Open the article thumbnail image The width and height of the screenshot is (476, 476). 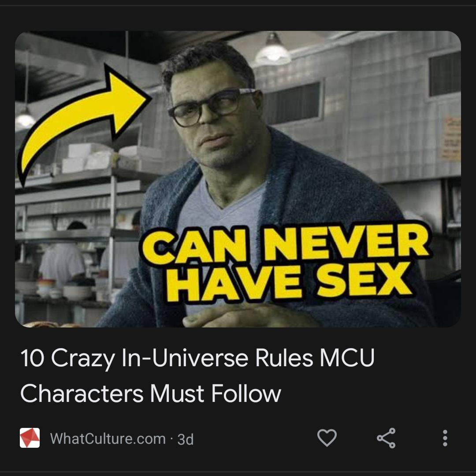pos(238,179)
